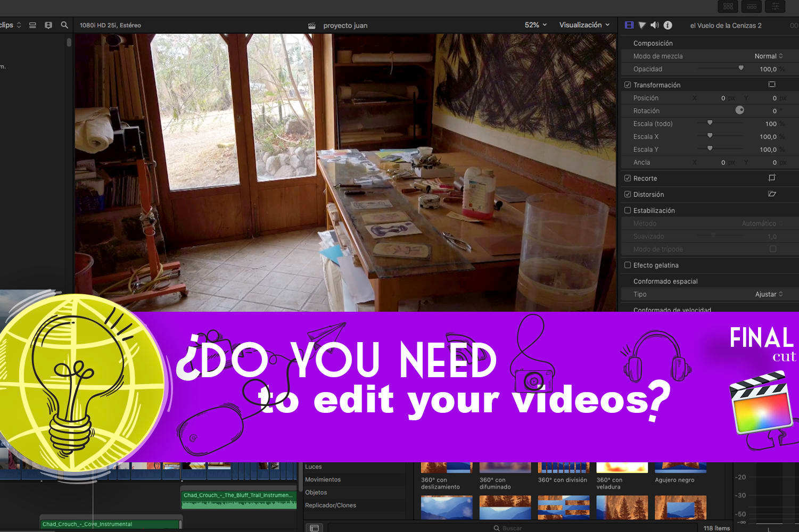Enable the Estabilización checkbox
This screenshot has height=532, width=799.
coord(628,211)
